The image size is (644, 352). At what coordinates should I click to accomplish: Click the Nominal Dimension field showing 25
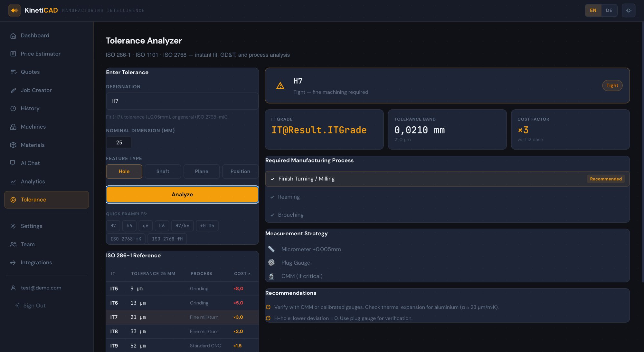pyautogui.click(x=119, y=142)
